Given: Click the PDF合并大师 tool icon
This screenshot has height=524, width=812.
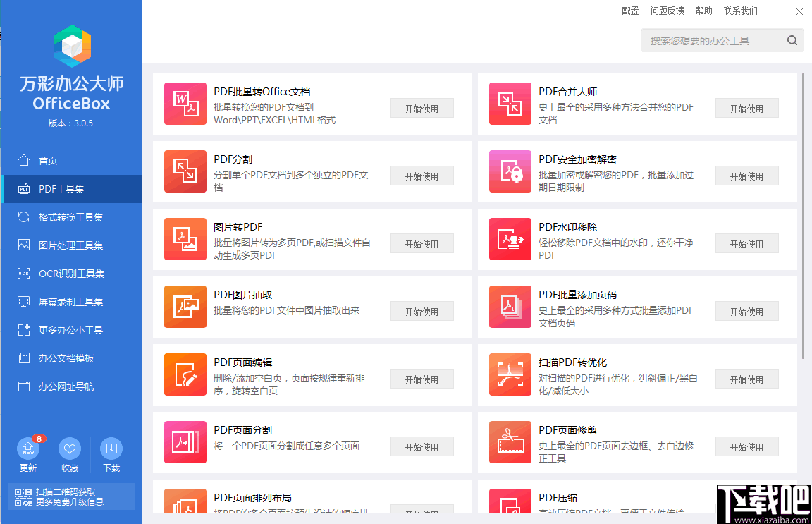Looking at the screenshot, I should tap(510, 104).
